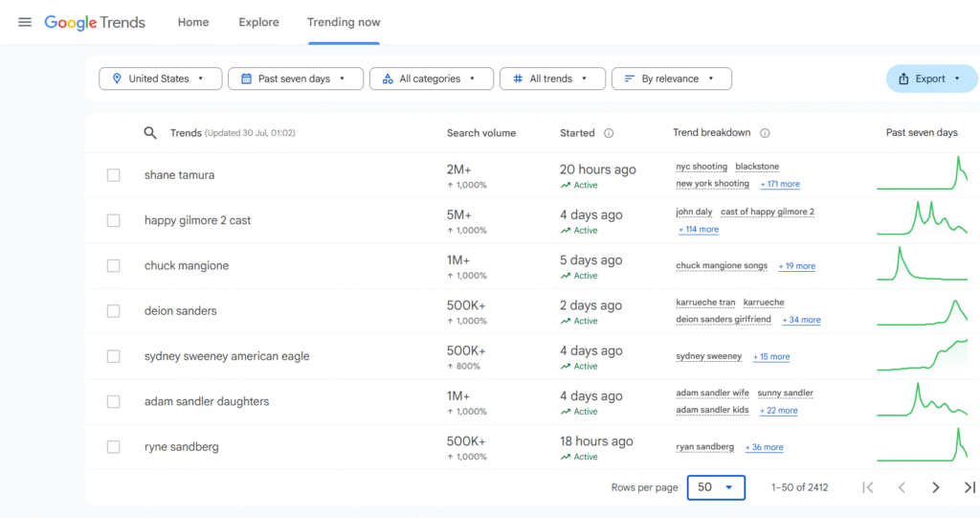Click the Search volume column header

point(481,133)
